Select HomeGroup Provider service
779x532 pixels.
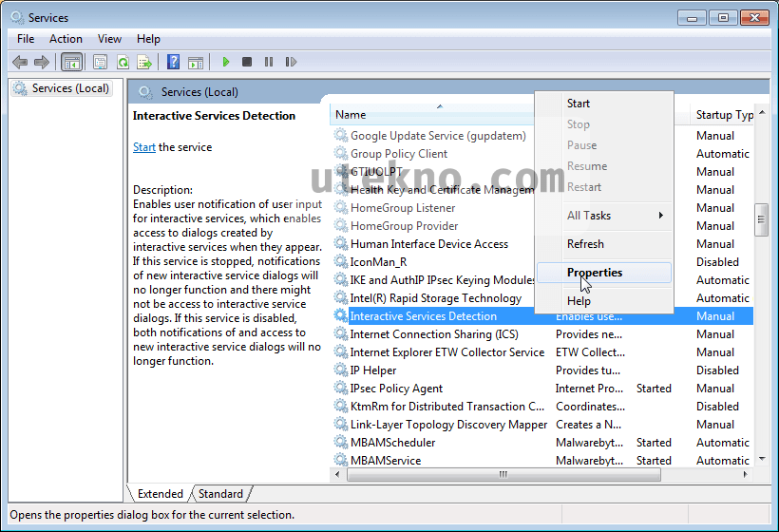click(404, 225)
